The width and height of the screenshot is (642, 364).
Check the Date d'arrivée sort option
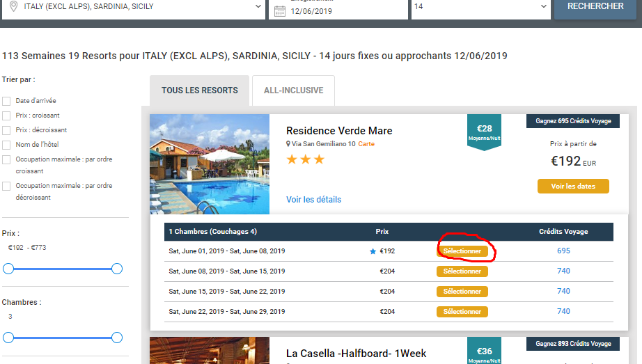point(6,101)
